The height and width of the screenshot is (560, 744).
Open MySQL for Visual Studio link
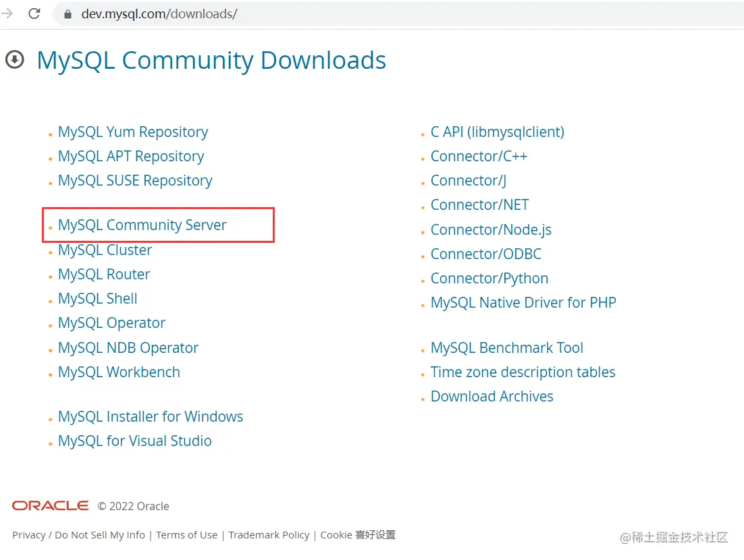pos(135,441)
